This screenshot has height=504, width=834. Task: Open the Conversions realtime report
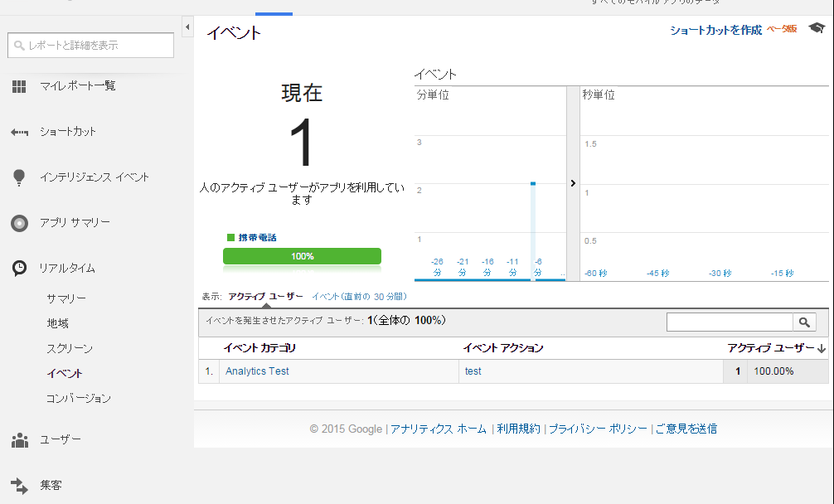(79, 399)
